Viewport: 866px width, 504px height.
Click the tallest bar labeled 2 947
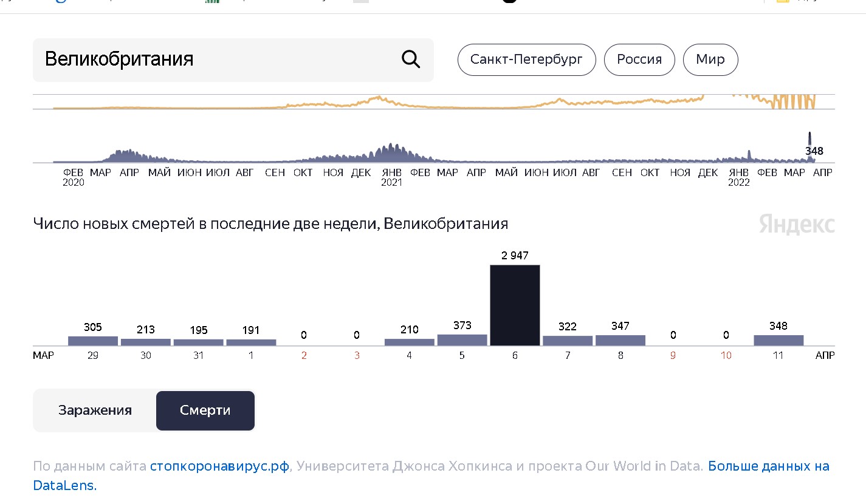coord(515,305)
